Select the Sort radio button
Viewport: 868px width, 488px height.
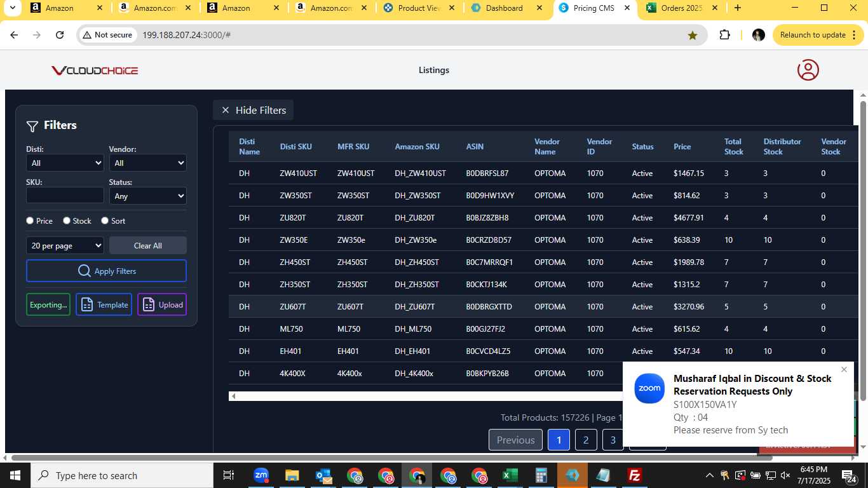(104, 220)
